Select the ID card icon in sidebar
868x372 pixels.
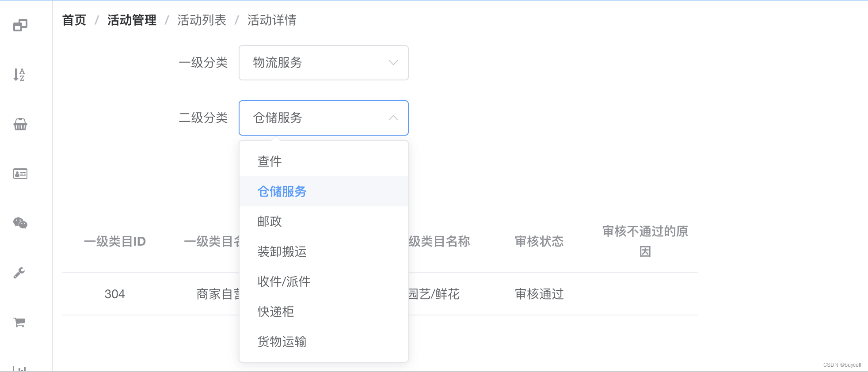20,174
